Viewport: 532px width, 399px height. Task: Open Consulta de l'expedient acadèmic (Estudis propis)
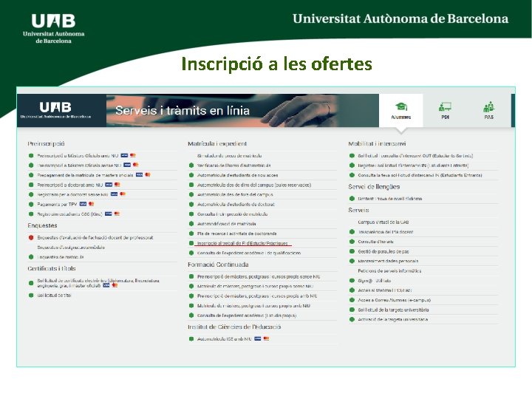click(x=247, y=316)
